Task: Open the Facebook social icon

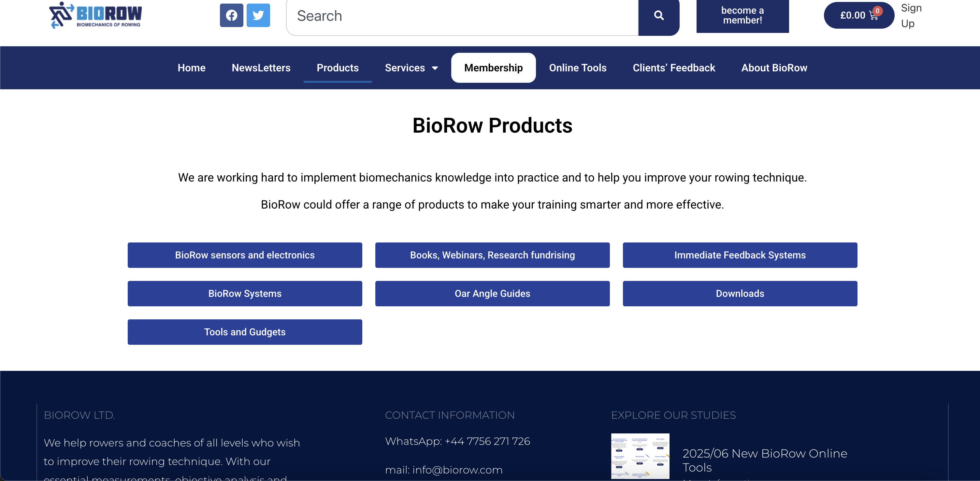Action: coord(231,15)
